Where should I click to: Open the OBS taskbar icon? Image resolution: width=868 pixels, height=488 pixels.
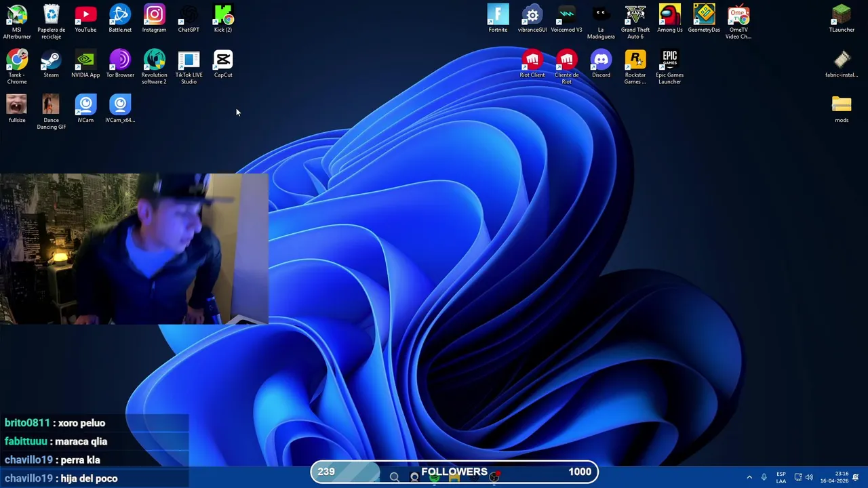click(x=495, y=477)
